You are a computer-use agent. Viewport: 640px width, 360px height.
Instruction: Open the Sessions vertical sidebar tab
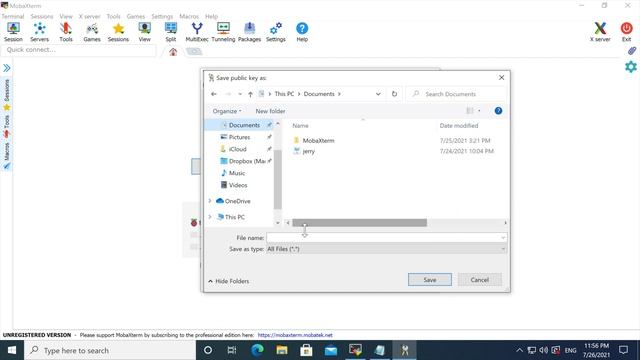coord(7,94)
